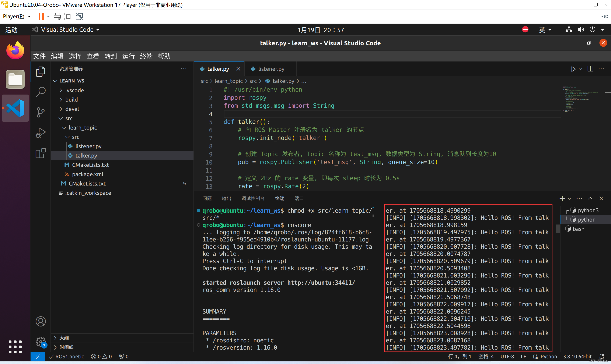611x364 pixels.
Task: Open the Manage gear icon
Action: [41, 342]
